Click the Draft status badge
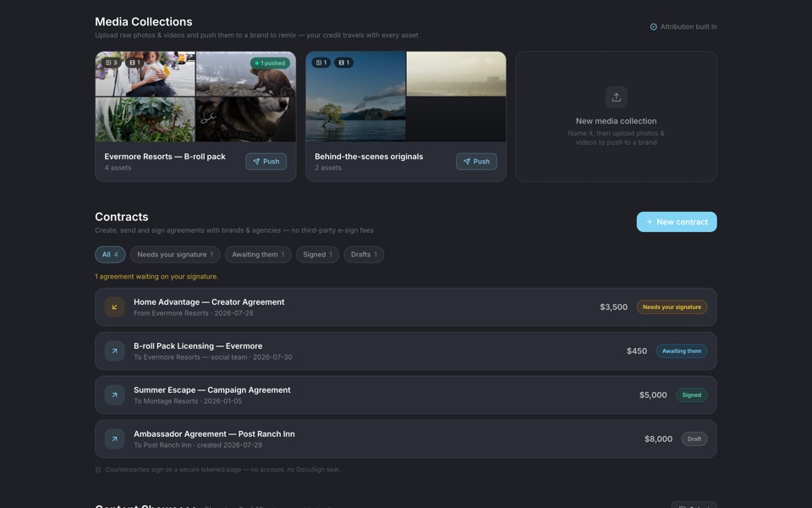Screen dimensions: 812x508 click(694, 439)
